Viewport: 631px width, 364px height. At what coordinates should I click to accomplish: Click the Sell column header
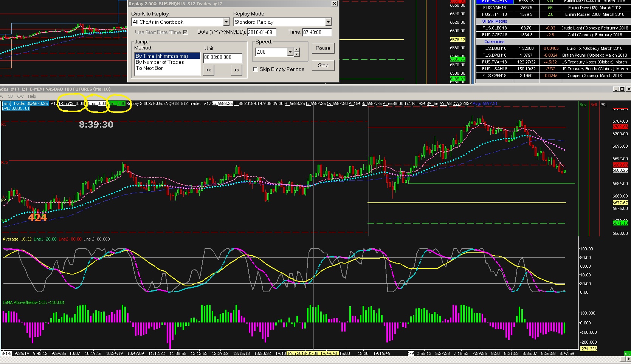[594, 105]
